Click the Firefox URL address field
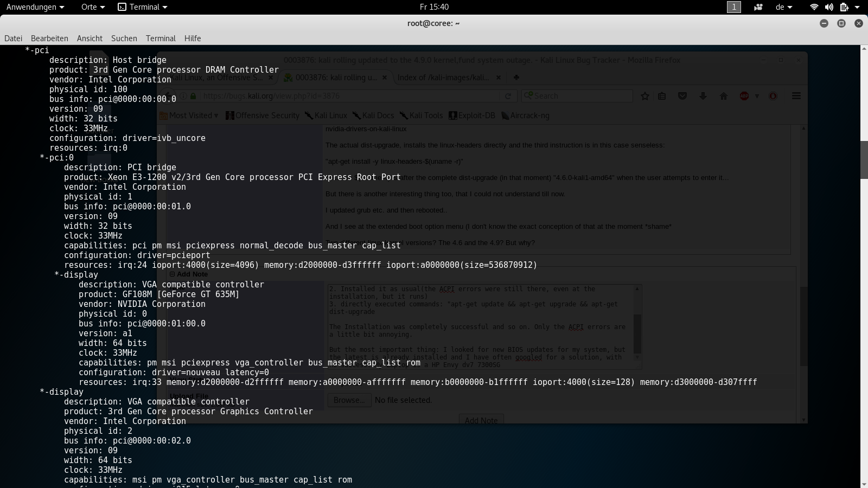 347,96
